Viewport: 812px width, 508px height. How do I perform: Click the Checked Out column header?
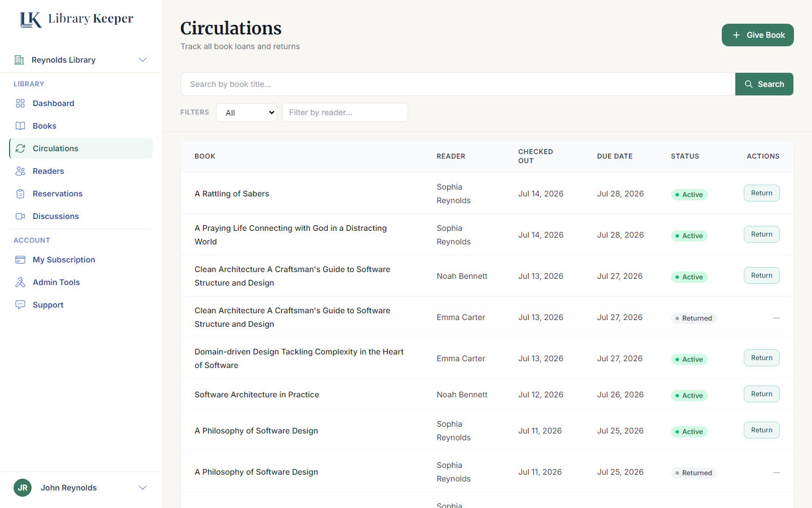[x=536, y=156]
